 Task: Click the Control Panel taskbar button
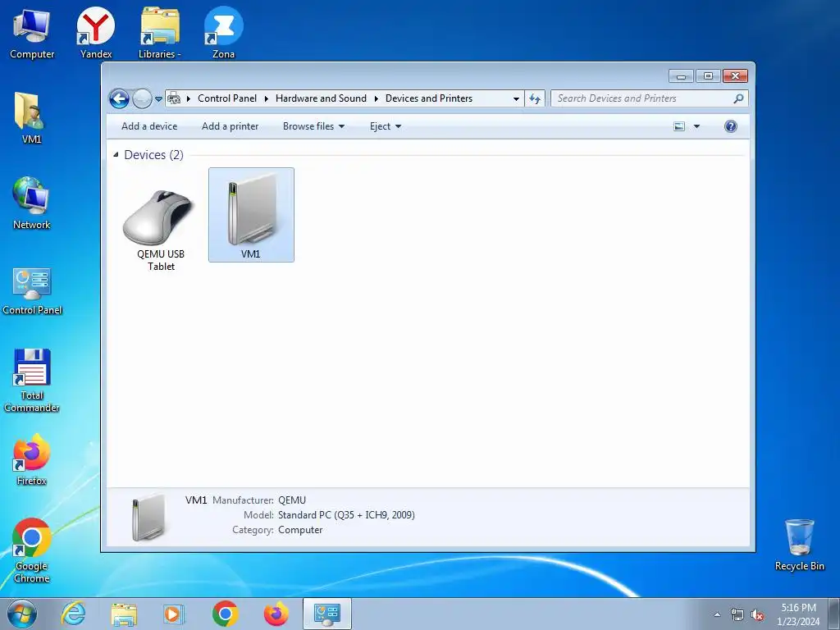tap(327, 614)
